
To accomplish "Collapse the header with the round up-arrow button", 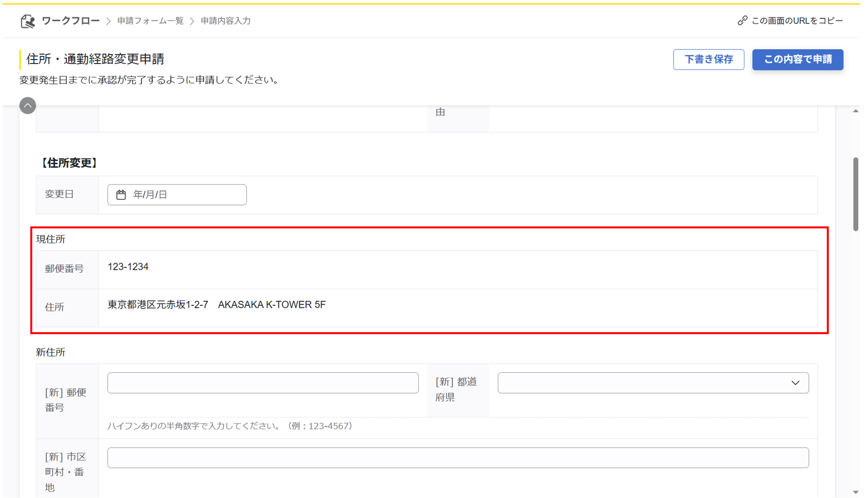I will (28, 105).
